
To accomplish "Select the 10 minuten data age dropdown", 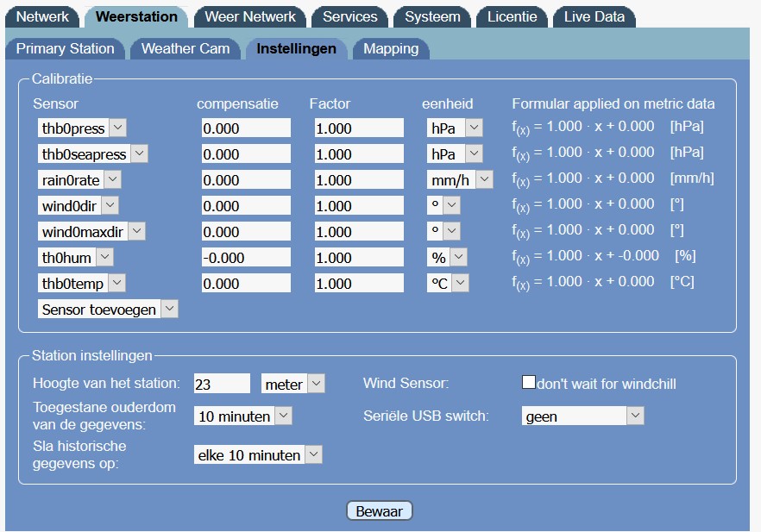I will tap(242, 416).
